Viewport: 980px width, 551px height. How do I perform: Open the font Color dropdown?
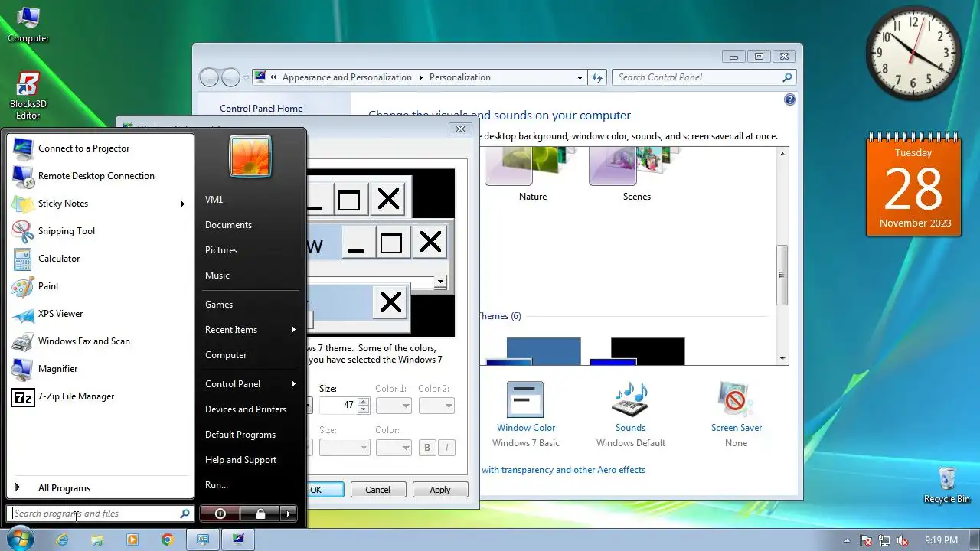[394, 448]
